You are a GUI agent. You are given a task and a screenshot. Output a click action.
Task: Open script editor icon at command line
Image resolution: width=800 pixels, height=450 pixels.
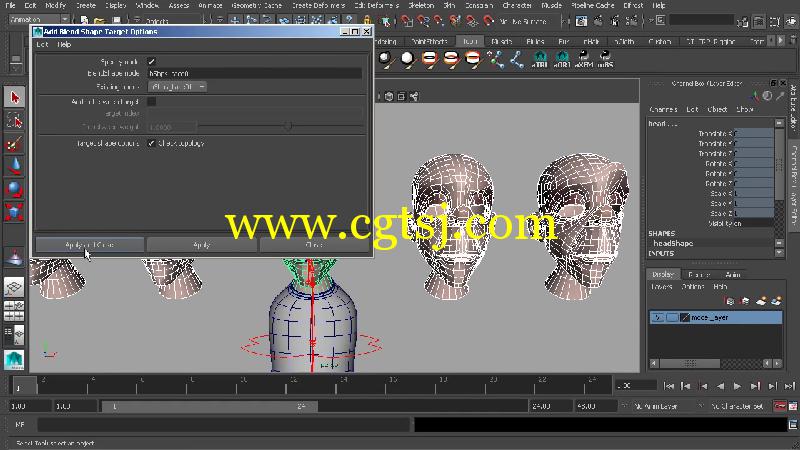tap(793, 424)
